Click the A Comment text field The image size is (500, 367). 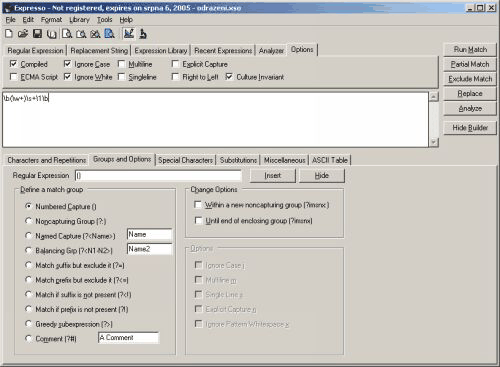tap(128, 338)
